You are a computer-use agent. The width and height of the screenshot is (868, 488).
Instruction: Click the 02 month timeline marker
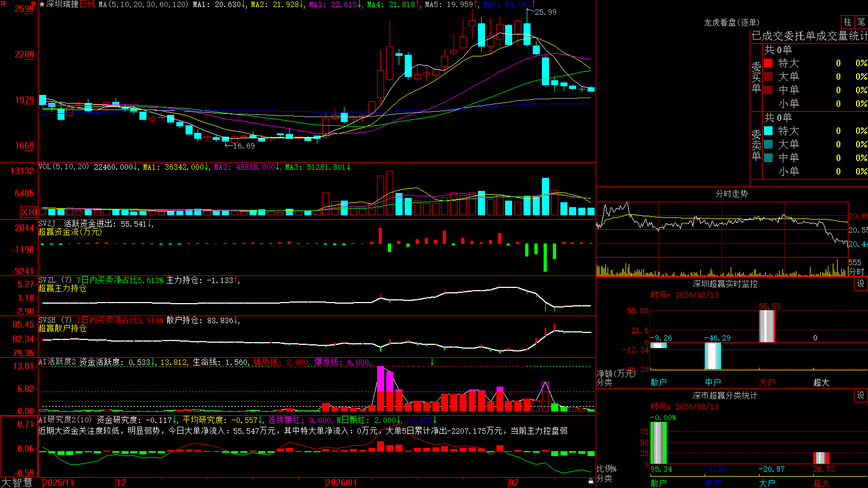pyautogui.click(x=514, y=483)
